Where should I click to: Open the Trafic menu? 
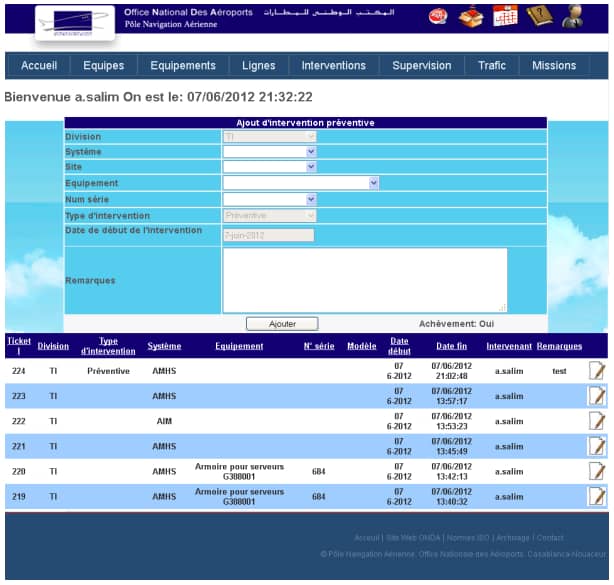pos(492,65)
